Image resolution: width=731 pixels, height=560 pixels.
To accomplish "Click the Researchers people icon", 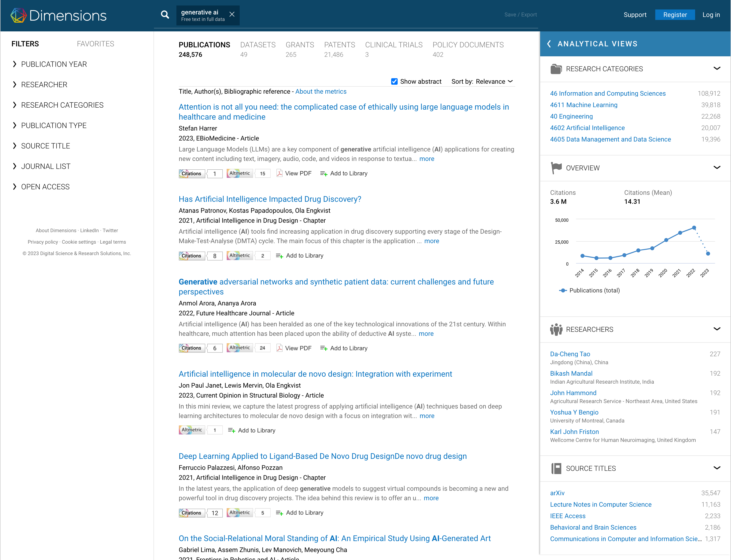I will click(556, 329).
